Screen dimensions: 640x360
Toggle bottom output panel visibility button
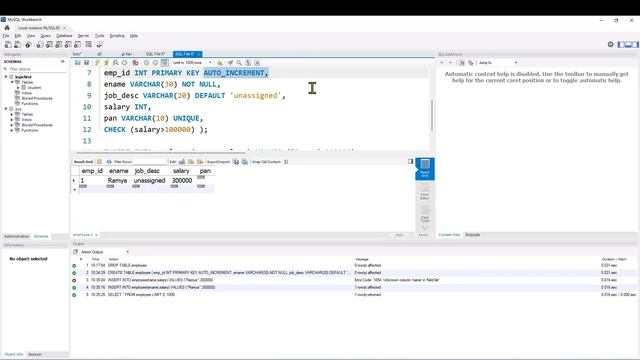pos(628,44)
